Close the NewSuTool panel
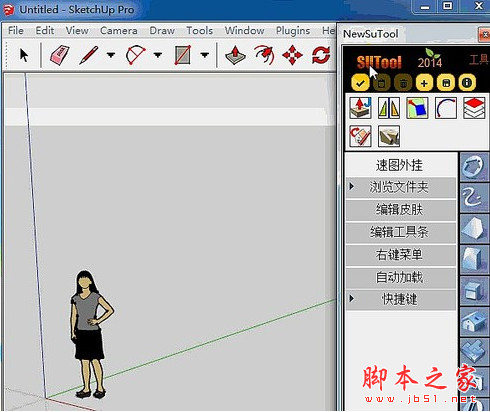Screen dimensions: 490x412 (x=485, y=34)
